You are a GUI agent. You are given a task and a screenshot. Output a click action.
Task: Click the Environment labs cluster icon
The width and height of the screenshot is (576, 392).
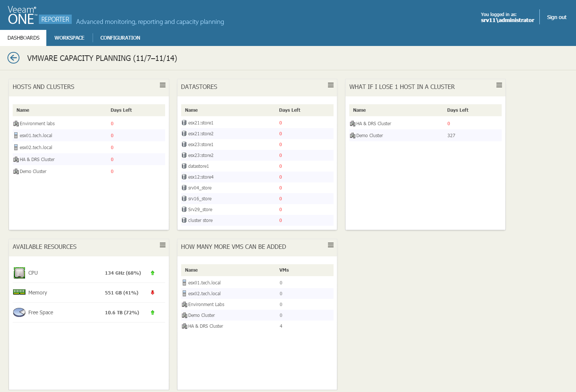click(16, 123)
